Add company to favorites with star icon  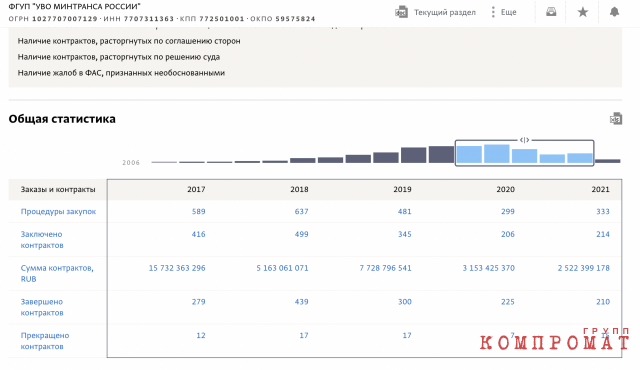tap(582, 12)
